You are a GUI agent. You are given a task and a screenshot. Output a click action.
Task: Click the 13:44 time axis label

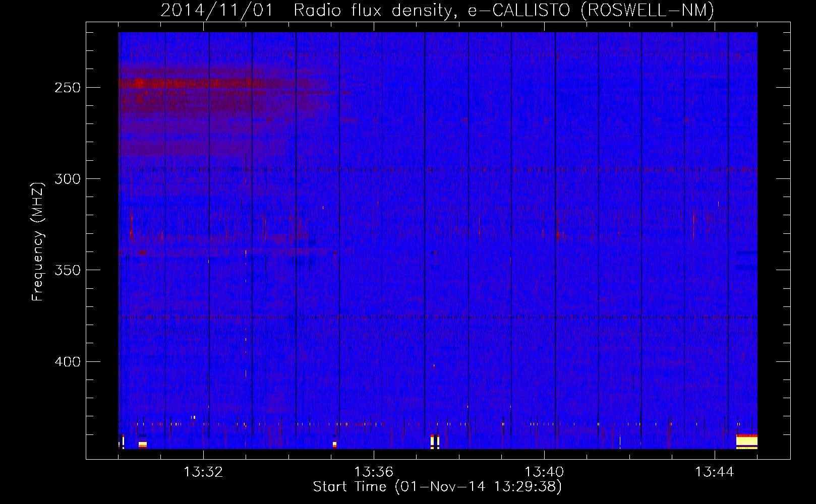tap(715, 472)
